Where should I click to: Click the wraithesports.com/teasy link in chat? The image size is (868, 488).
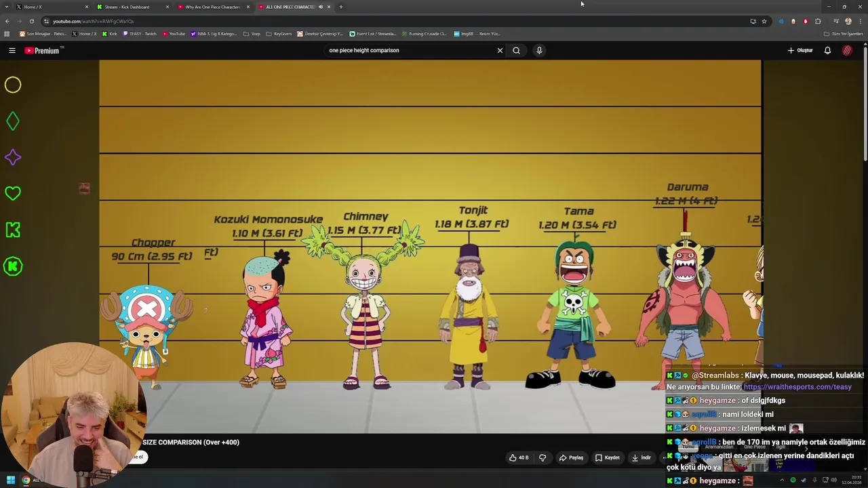[x=797, y=387]
